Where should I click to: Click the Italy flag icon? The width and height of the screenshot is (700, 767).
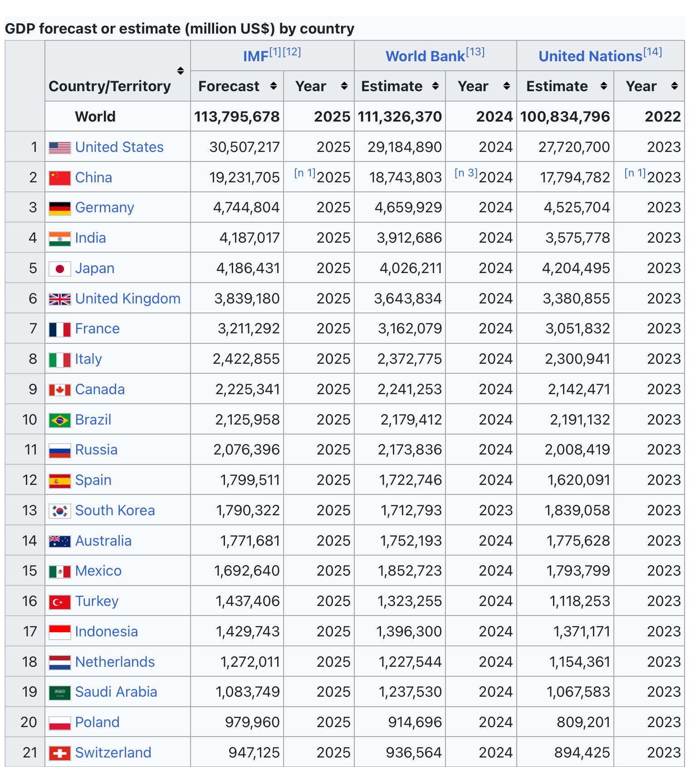click(x=60, y=360)
